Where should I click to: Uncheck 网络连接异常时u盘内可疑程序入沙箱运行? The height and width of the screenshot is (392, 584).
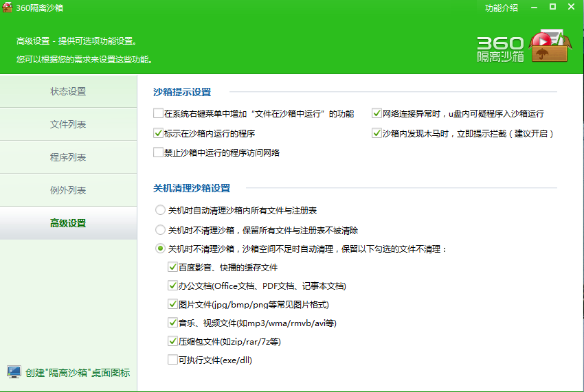(x=377, y=113)
